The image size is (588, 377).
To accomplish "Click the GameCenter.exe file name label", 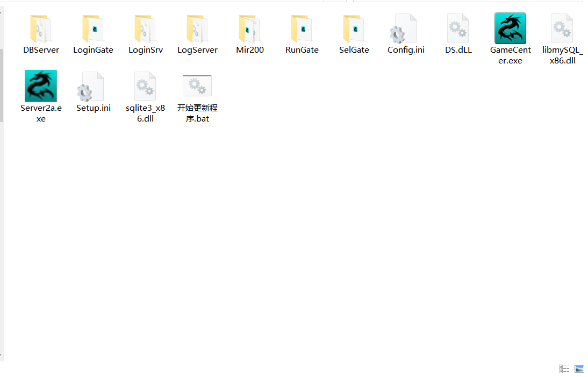I will pos(510,55).
